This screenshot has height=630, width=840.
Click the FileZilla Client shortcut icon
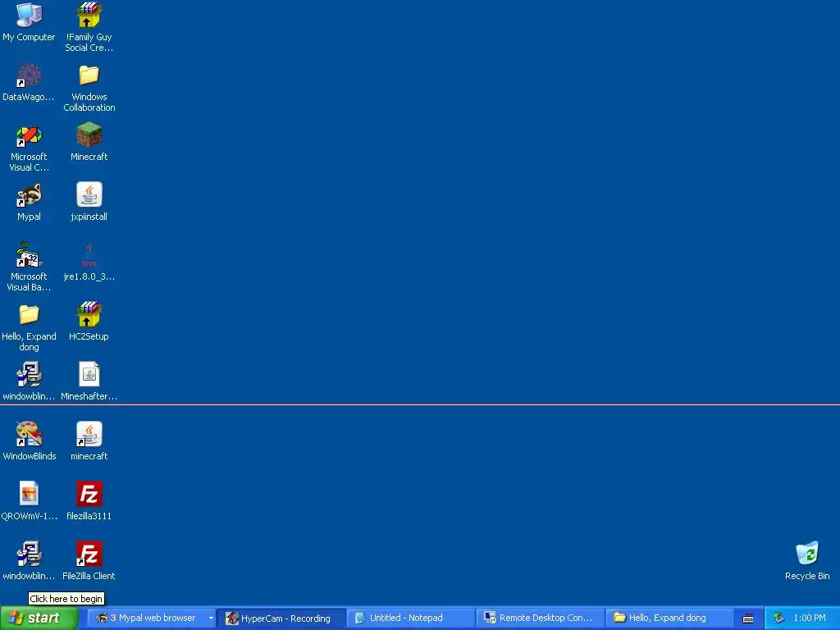click(89, 555)
